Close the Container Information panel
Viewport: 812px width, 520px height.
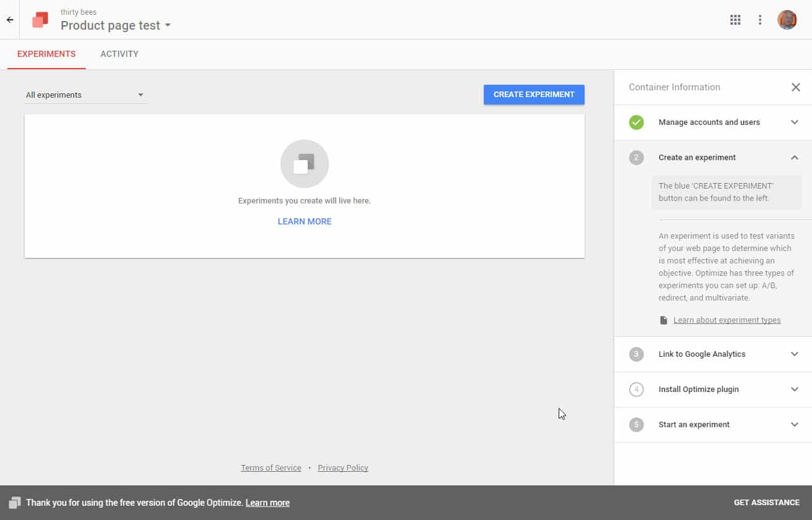(796, 87)
